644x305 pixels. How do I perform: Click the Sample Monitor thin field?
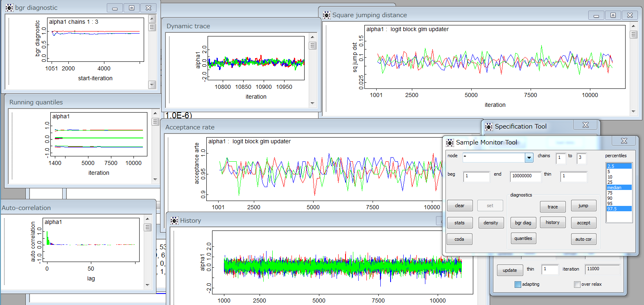574,176
